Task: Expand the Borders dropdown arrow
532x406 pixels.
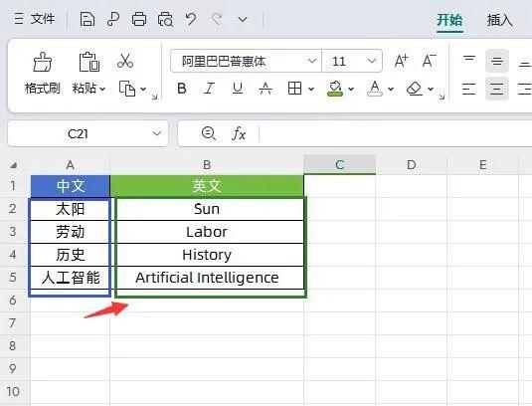Action: (311, 89)
